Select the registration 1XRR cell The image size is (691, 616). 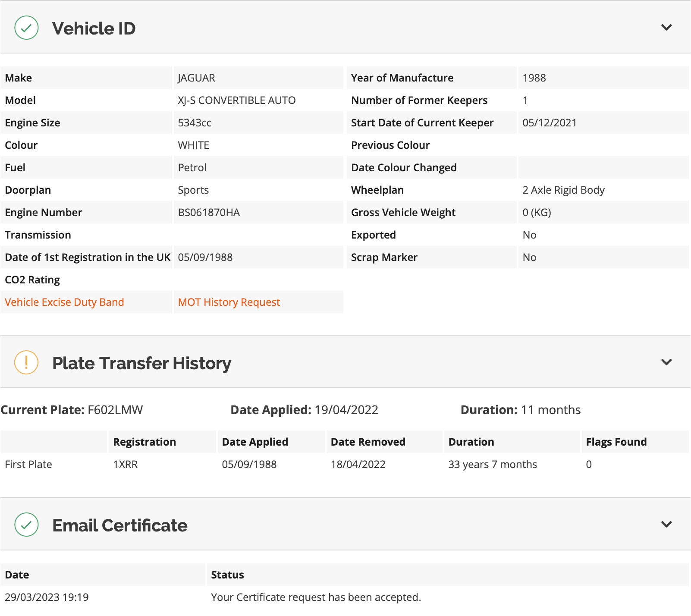(126, 464)
